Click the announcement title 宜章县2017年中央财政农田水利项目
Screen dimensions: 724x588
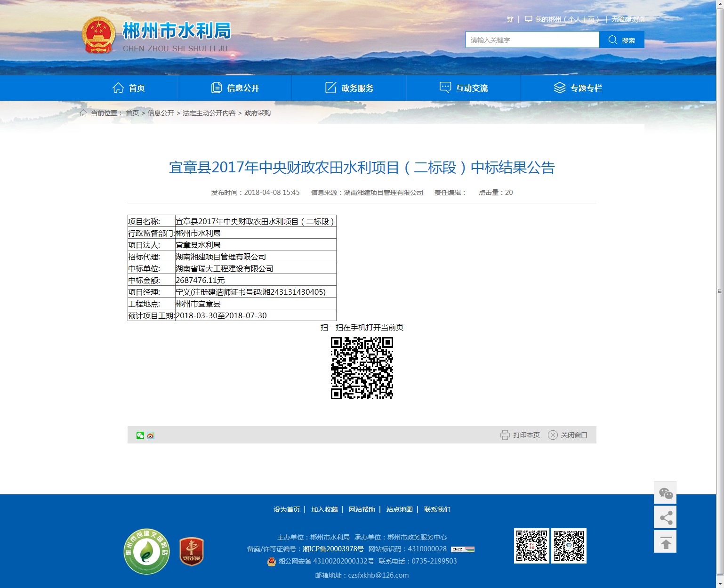pyautogui.click(x=362, y=168)
